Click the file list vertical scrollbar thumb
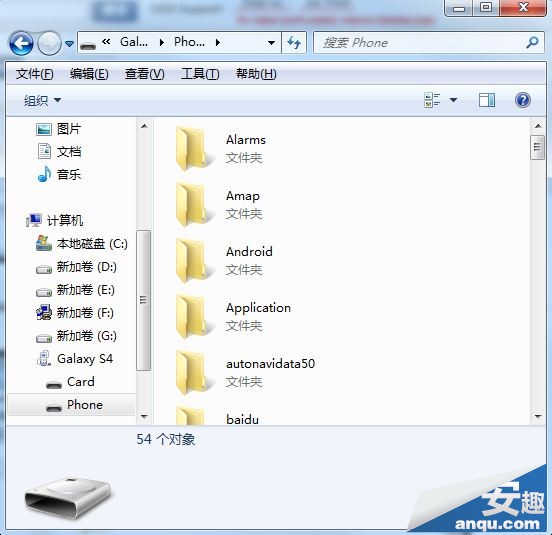The image size is (552, 535). point(537,147)
